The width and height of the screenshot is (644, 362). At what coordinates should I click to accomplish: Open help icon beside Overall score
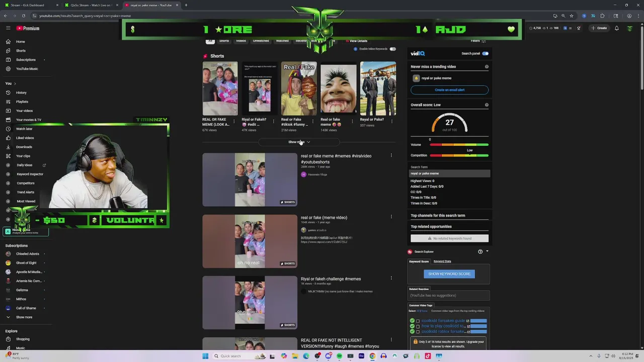(487, 105)
